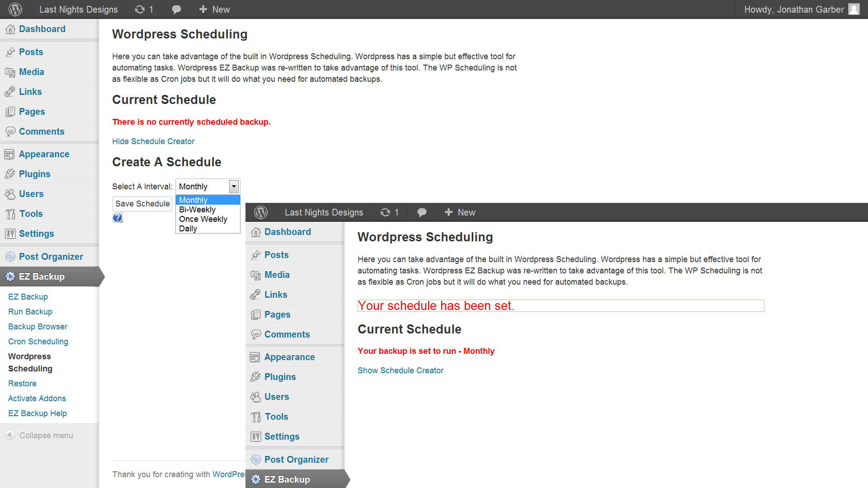Screen dimensions: 868x488
Task: Click the Show Schedule Creator link
Action: pyautogui.click(x=401, y=371)
